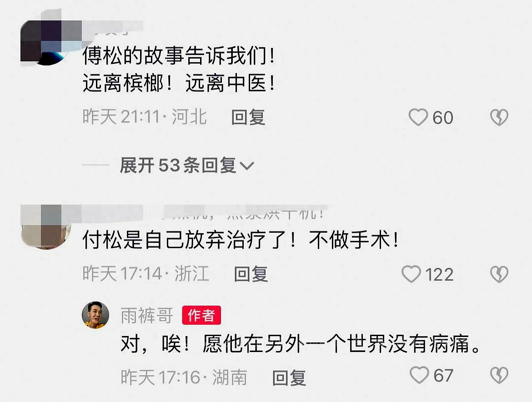Image resolution: width=532 pixels, height=402 pixels.
Task: Like the Hebei comment with 60 likes
Action: click(418, 117)
